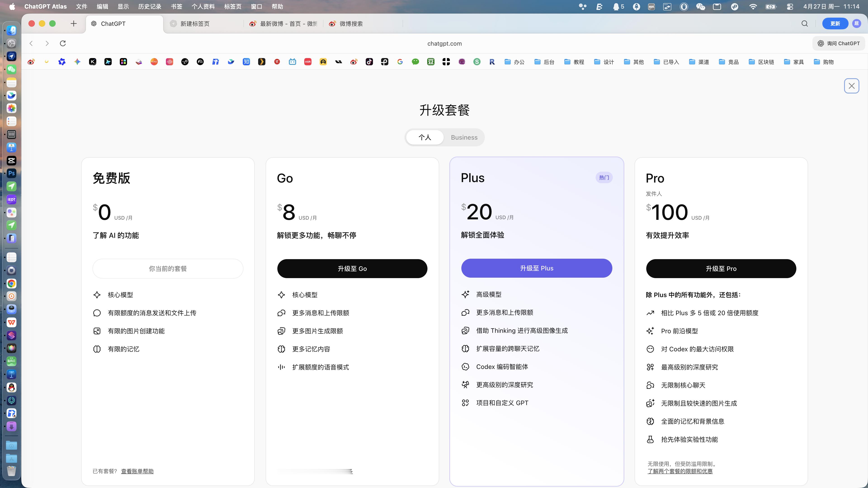
Task: Open the 办公 bookmarks folder
Action: click(514, 62)
